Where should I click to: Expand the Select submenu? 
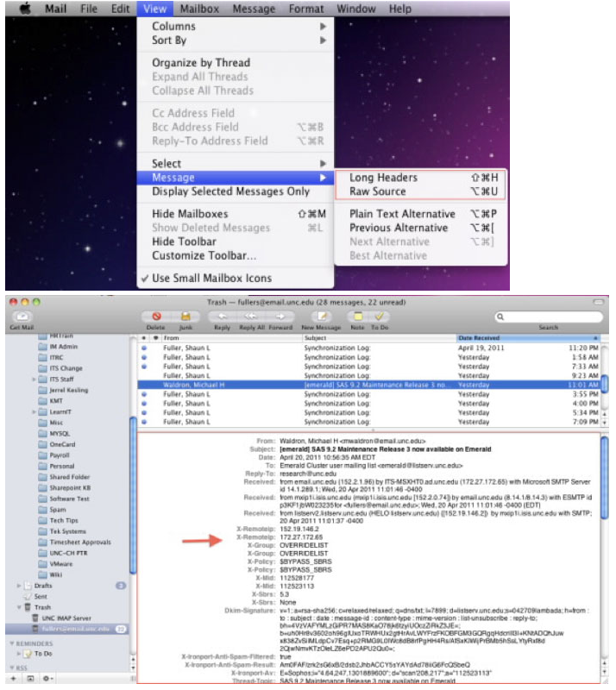tap(236, 164)
